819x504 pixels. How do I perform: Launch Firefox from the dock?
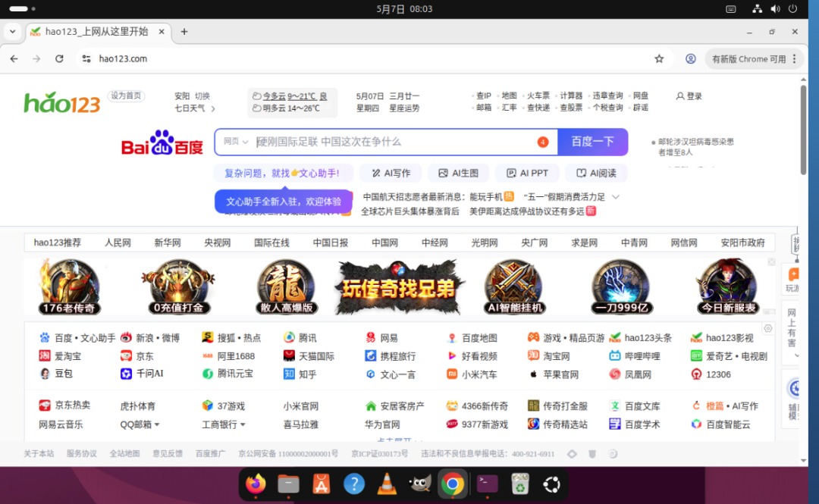pos(256,484)
